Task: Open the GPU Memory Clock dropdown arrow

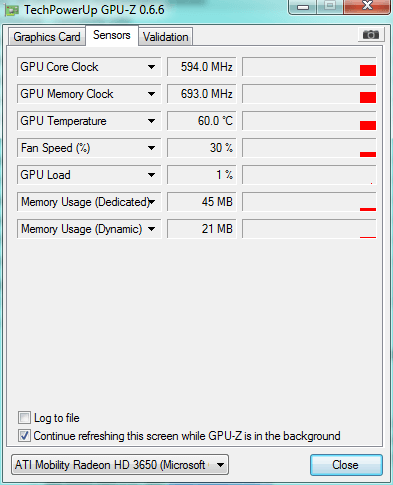Action: [151, 94]
